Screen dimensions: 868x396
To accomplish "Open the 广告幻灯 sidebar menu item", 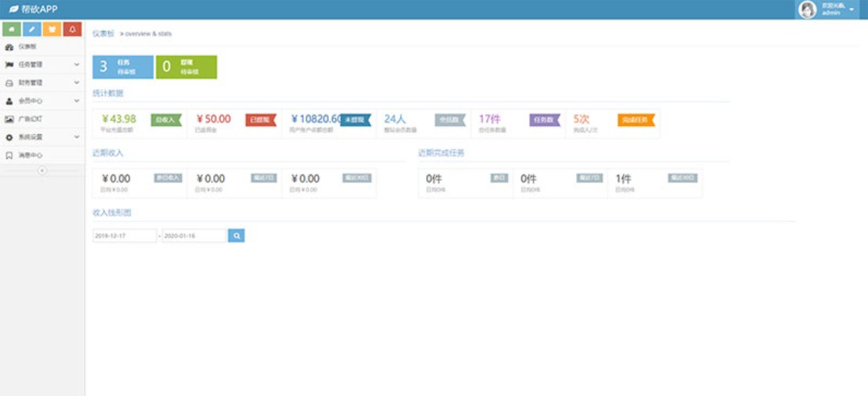I will click(42, 119).
